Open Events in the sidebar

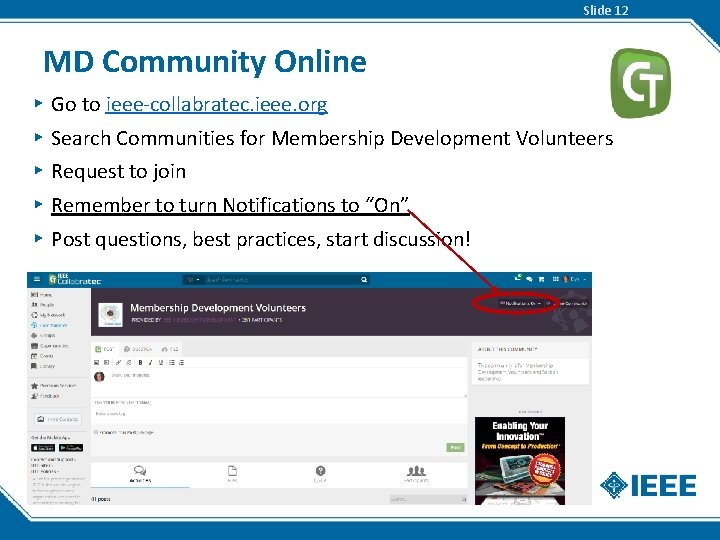[42, 356]
